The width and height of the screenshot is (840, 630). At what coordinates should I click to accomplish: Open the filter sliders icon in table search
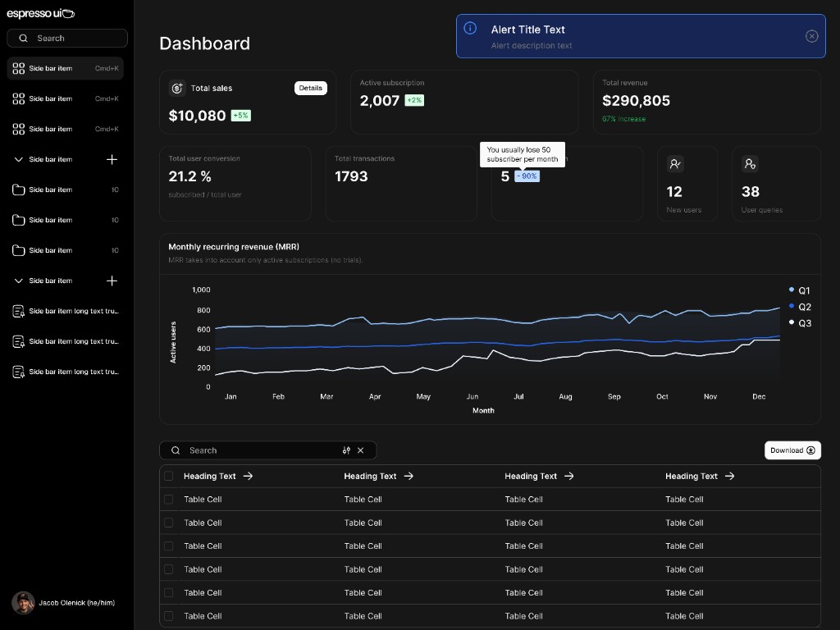347,450
